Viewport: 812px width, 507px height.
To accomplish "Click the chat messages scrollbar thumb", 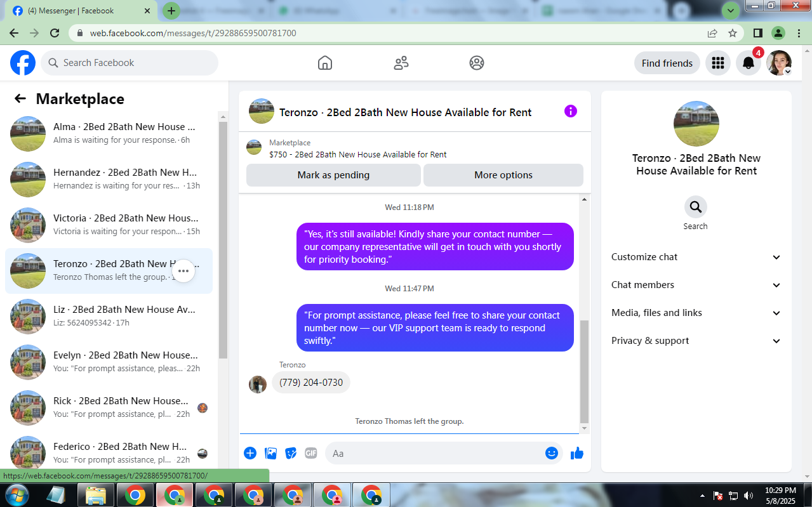I will 584,372.
